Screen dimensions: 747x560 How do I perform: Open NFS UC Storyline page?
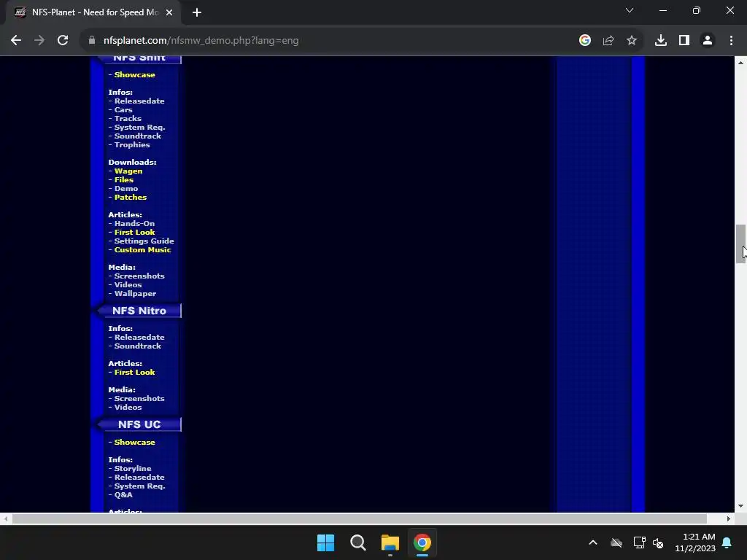(x=133, y=469)
